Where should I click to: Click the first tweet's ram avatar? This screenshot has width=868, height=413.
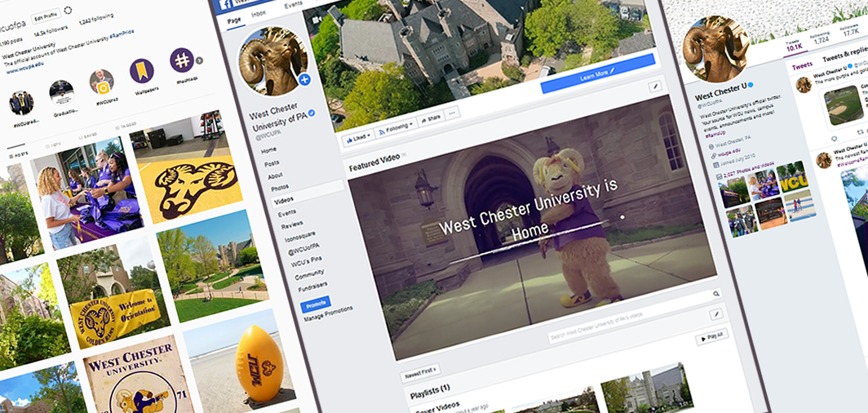(804, 85)
